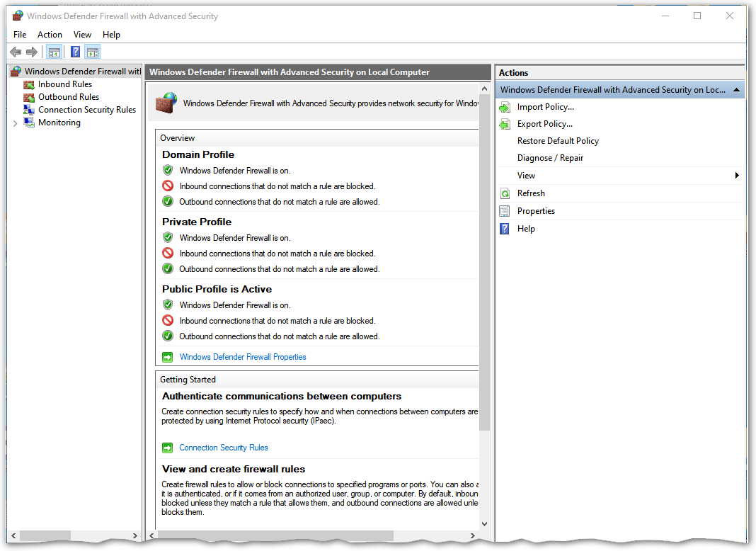
Task: Select Inbound Rules in the tree
Action: pos(65,84)
